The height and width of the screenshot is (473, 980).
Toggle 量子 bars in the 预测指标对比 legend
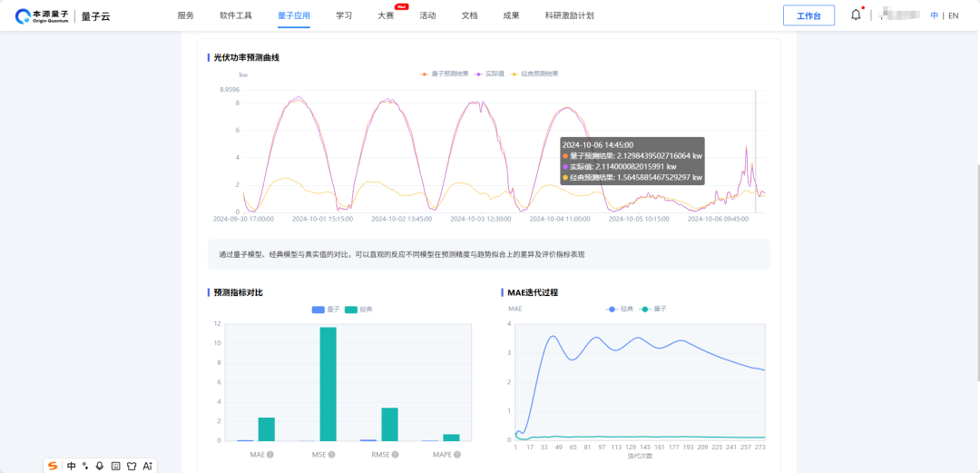(x=326, y=310)
